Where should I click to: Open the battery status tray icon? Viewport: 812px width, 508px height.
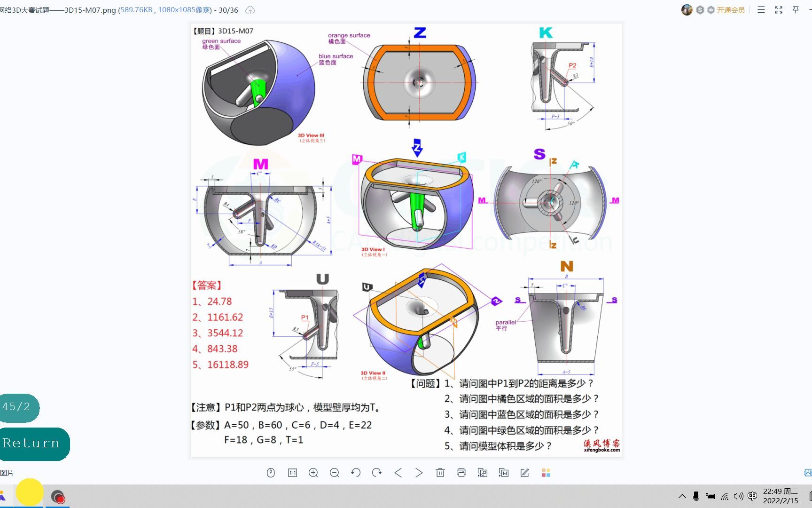coord(710,496)
